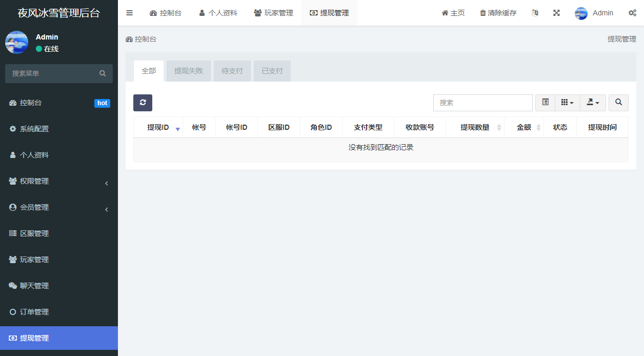644x356 pixels.
Task: Click the 帐号ID column header
Action: pos(237,127)
